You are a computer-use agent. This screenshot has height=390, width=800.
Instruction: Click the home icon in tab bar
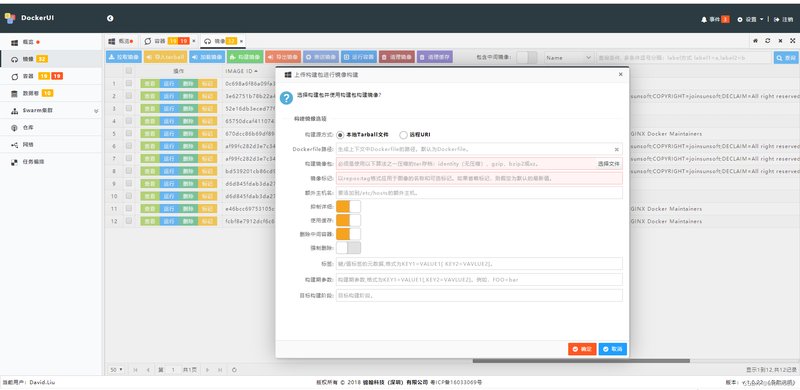[x=756, y=40]
